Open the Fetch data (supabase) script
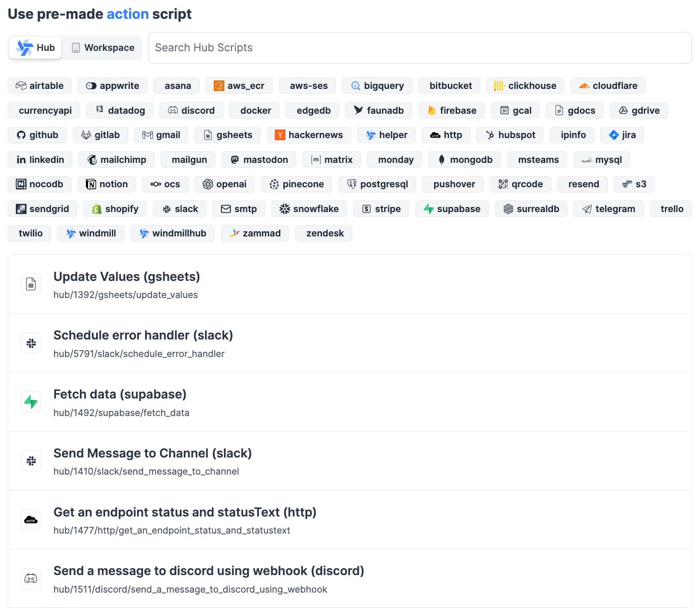700x608 pixels. click(x=120, y=395)
